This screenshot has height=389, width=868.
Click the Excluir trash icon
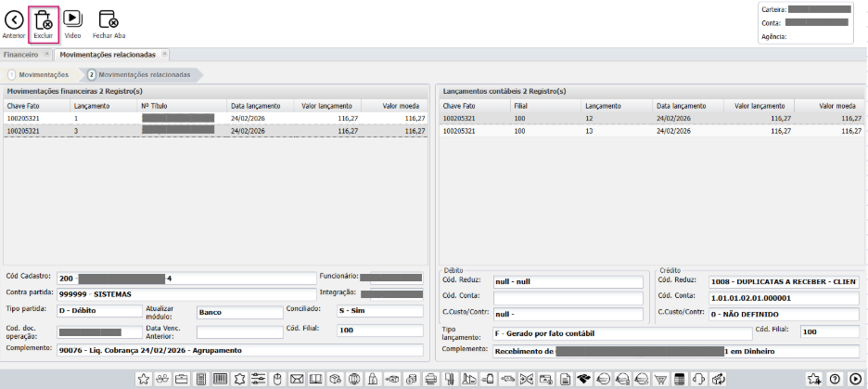pyautogui.click(x=43, y=19)
